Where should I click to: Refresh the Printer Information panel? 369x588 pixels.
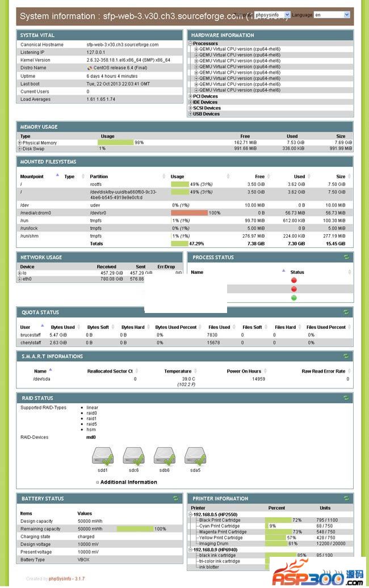346,498
